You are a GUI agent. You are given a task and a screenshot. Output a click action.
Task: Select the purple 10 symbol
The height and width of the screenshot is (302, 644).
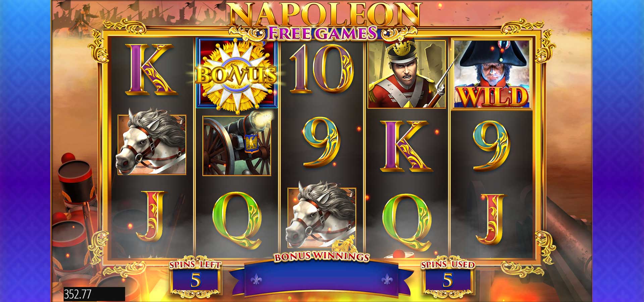[321, 69]
